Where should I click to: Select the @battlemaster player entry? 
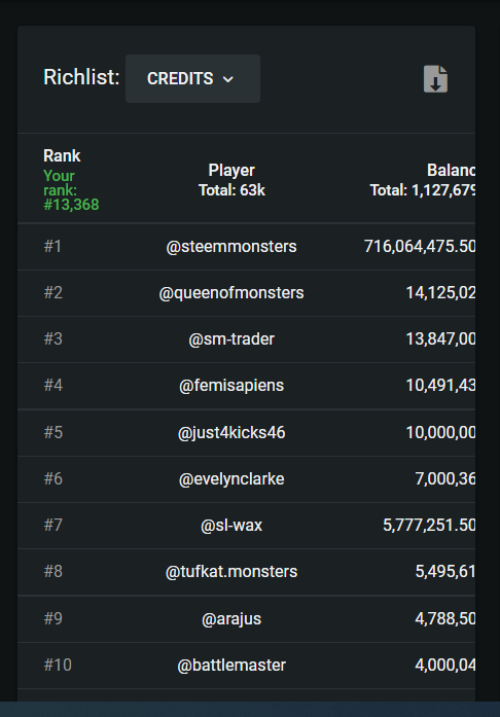[231, 665]
